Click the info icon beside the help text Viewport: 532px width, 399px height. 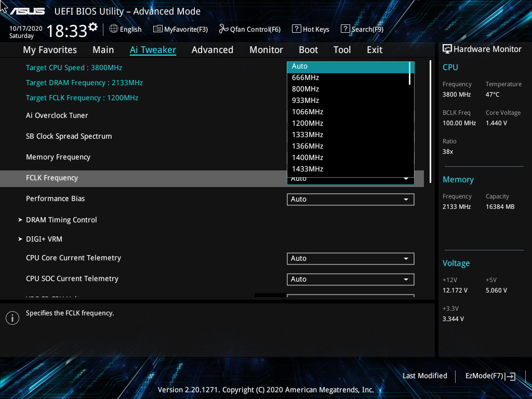tap(12, 318)
